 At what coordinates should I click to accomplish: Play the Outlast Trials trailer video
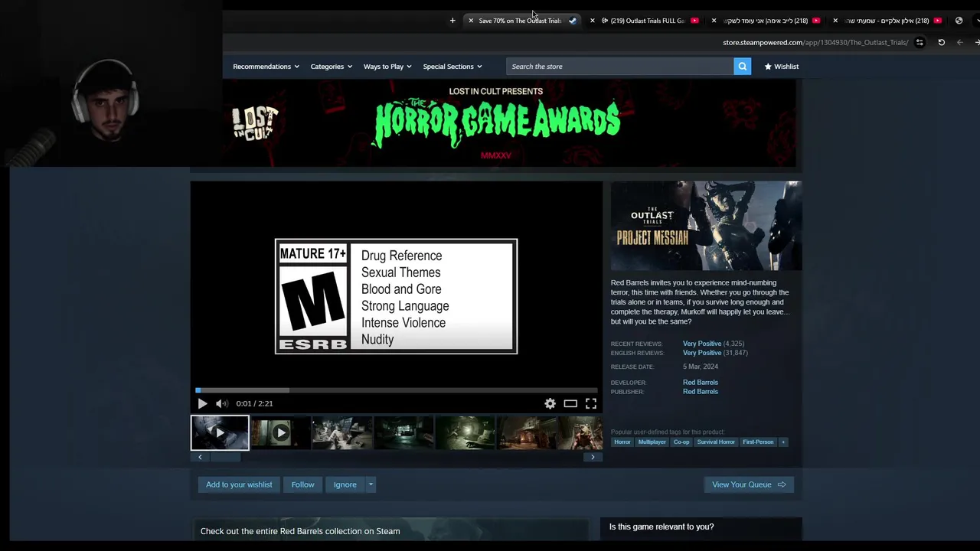[x=202, y=403]
